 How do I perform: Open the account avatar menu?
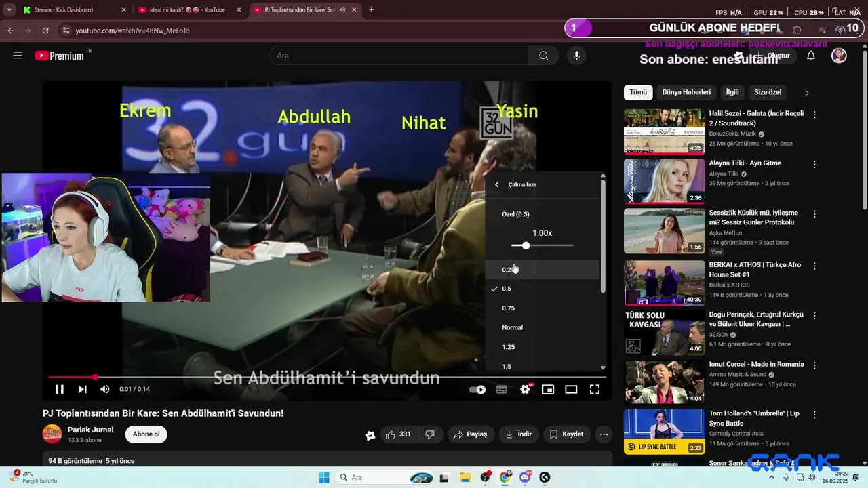(x=839, y=56)
